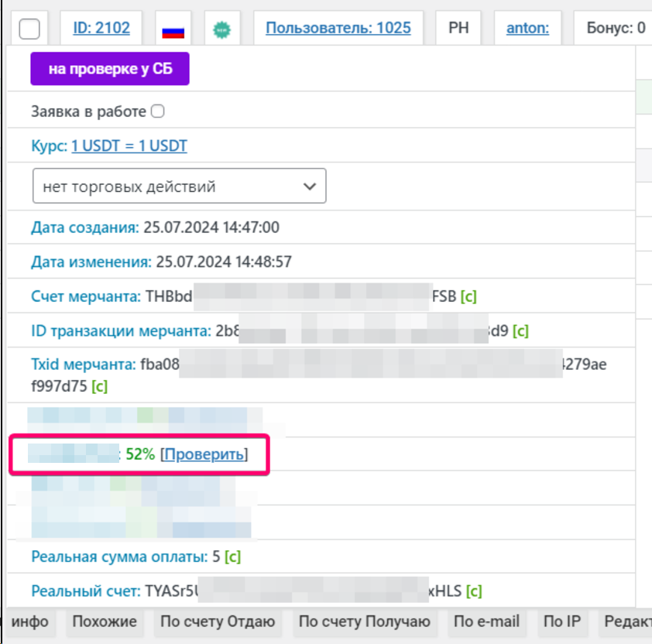Viewport: 652px width, 644px height.
Task: Copy merchant account with [c] icon
Action: click(x=468, y=296)
